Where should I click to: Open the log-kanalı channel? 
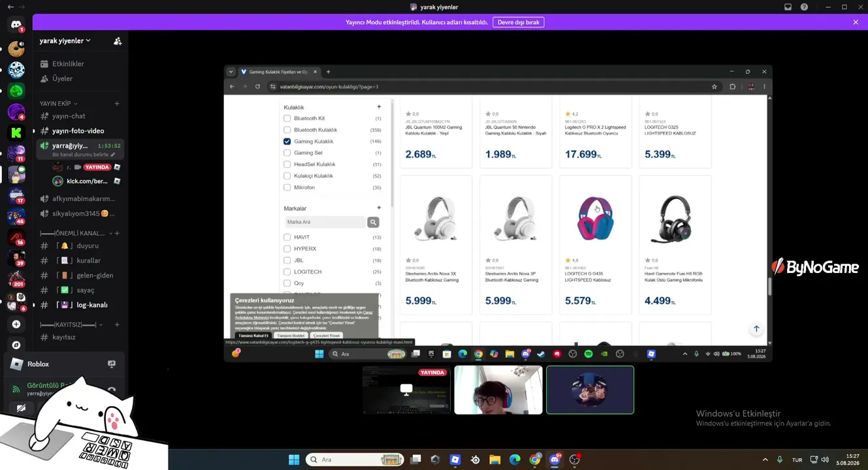[92, 305]
